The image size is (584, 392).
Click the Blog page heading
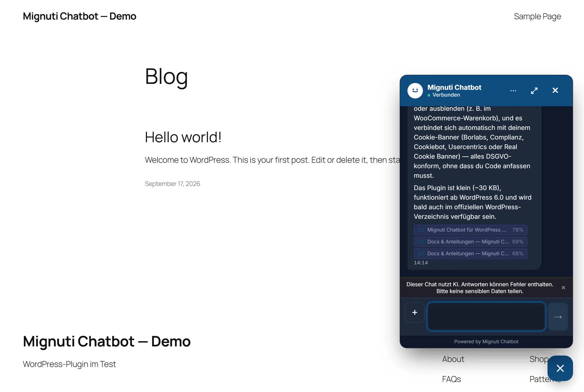tap(166, 77)
